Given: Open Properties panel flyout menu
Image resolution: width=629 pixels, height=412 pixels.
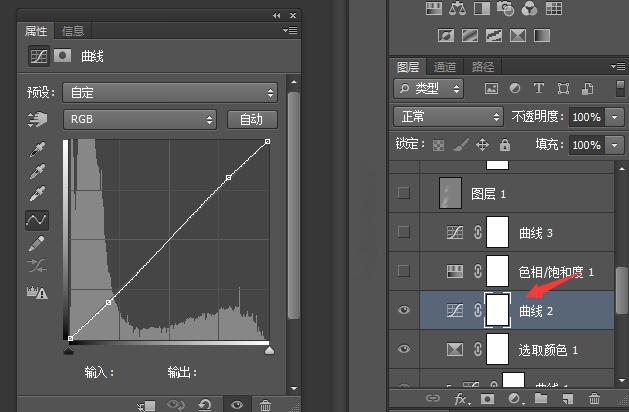Looking at the screenshot, I should 290,30.
